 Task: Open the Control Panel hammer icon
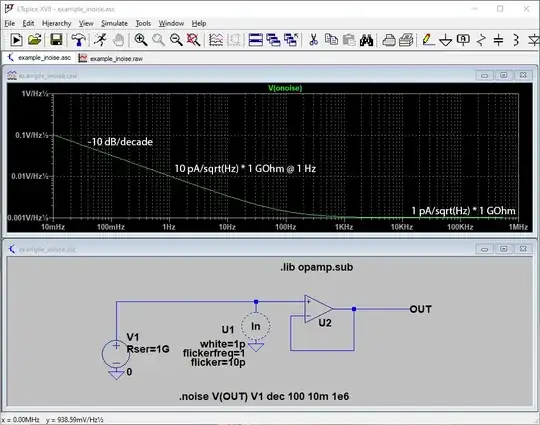[79, 40]
